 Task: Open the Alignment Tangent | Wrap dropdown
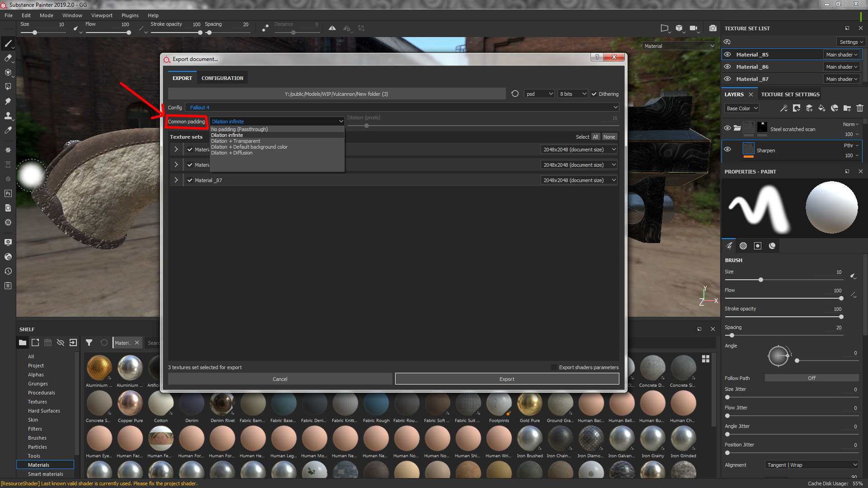pos(811,465)
